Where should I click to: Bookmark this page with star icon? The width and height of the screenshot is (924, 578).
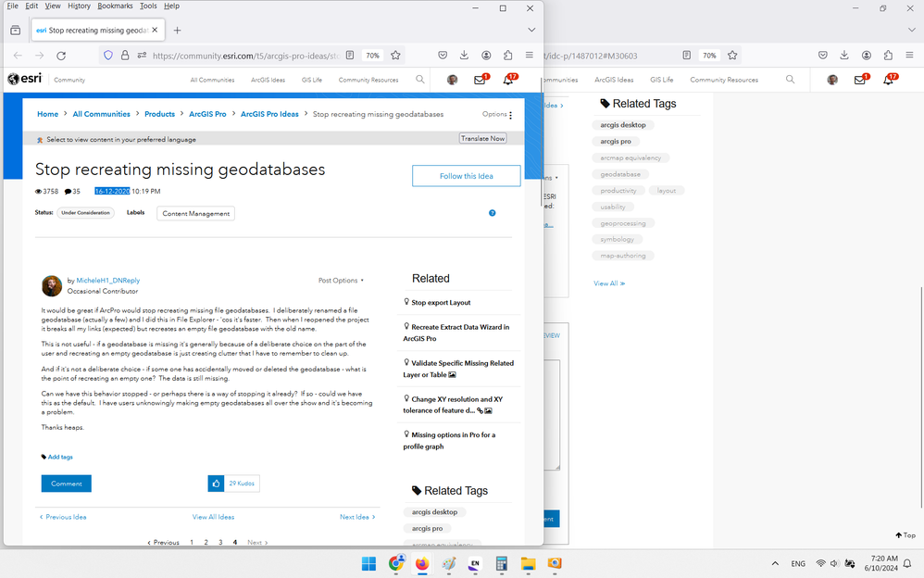pos(395,56)
